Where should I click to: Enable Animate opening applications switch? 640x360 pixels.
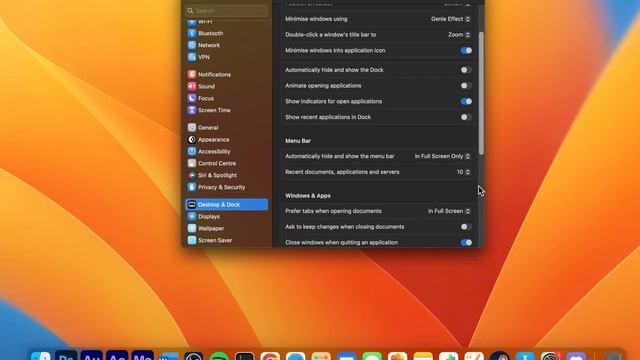pyautogui.click(x=466, y=86)
